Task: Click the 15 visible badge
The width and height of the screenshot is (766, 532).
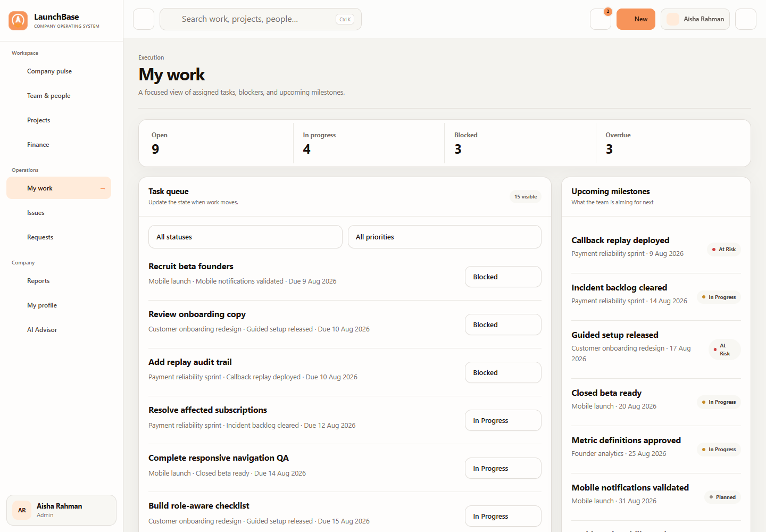Action: click(x=526, y=197)
